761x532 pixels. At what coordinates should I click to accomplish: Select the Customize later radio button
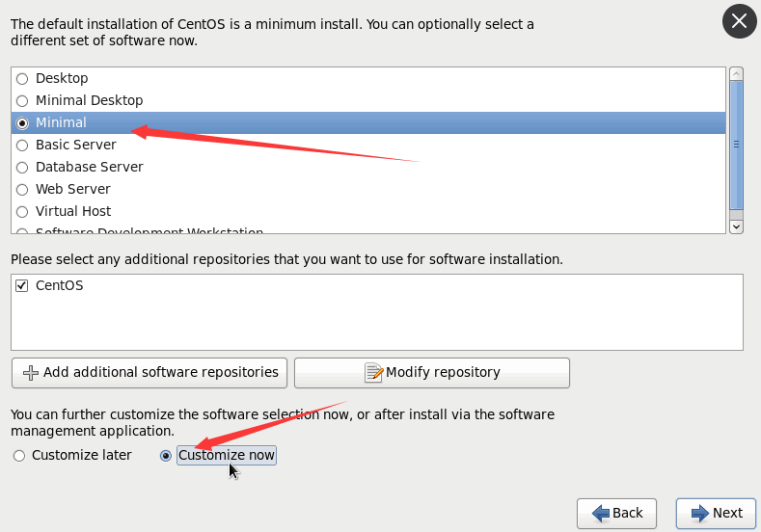(x=19, y=456)
